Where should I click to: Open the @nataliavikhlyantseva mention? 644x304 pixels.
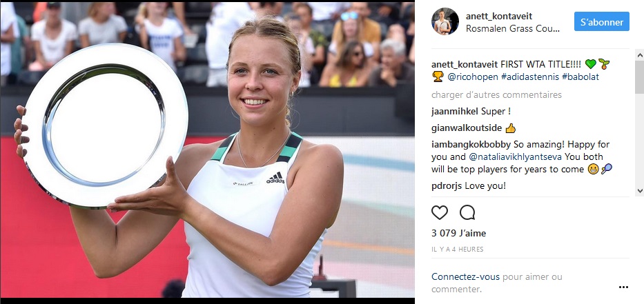515,156
